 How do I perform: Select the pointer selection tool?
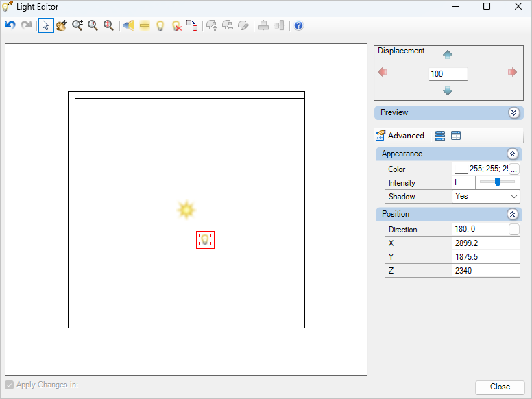46,25
